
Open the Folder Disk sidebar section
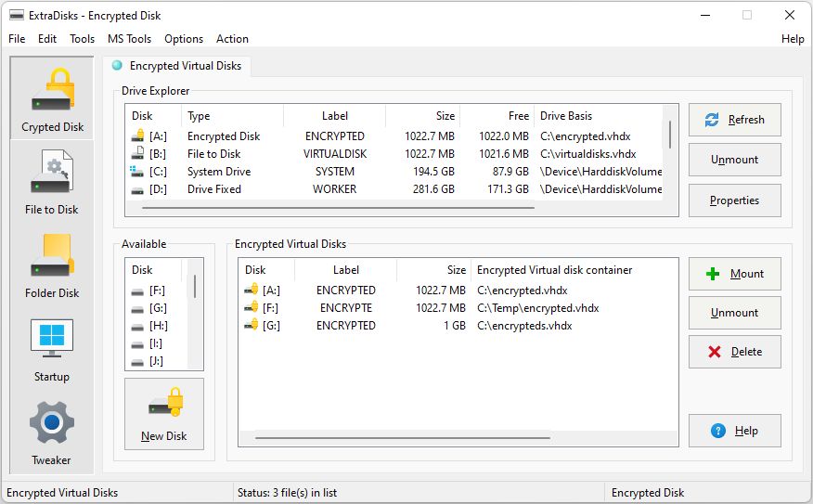click(x=52, y=265)
